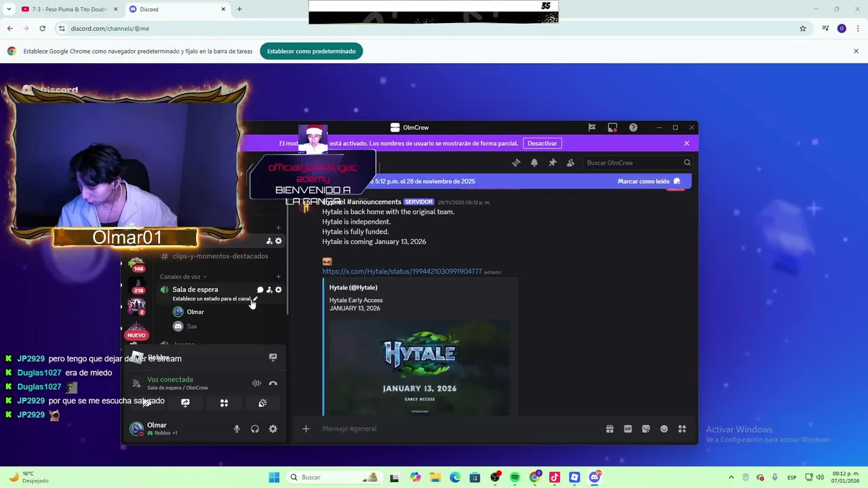Show pinned messages
Screen dimensions: 868x488
(x=553, y=163)
